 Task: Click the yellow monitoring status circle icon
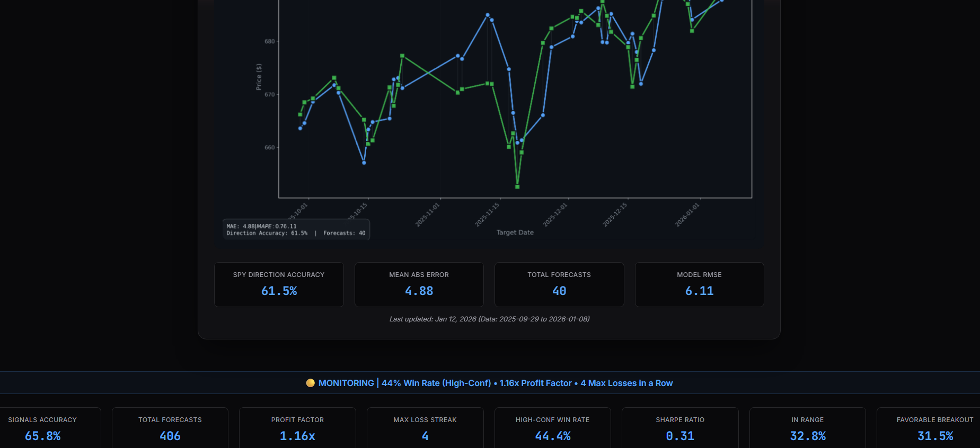(311, 383)
